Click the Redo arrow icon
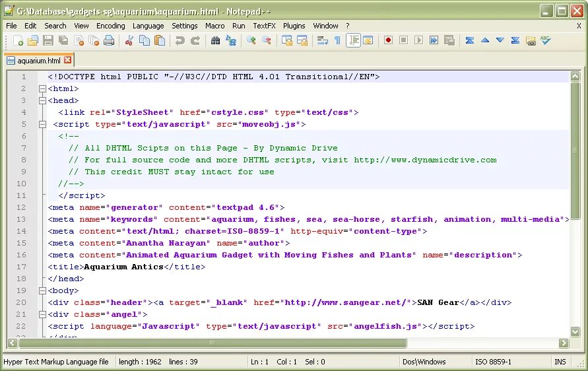The width and height of the screenshot is (588, 371). pos(195,40)
